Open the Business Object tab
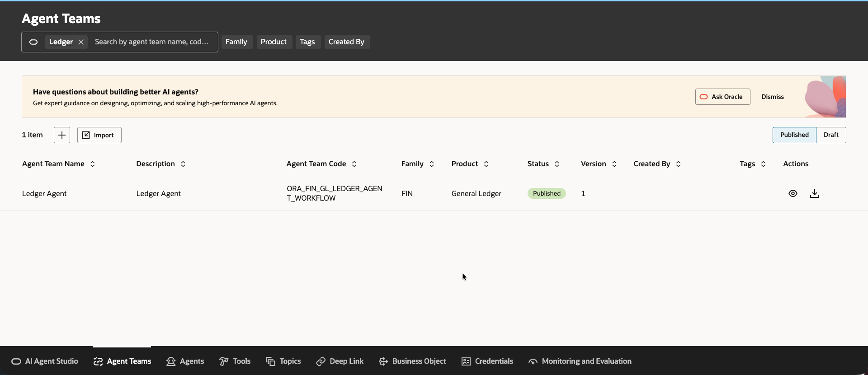 pos(412,361)
